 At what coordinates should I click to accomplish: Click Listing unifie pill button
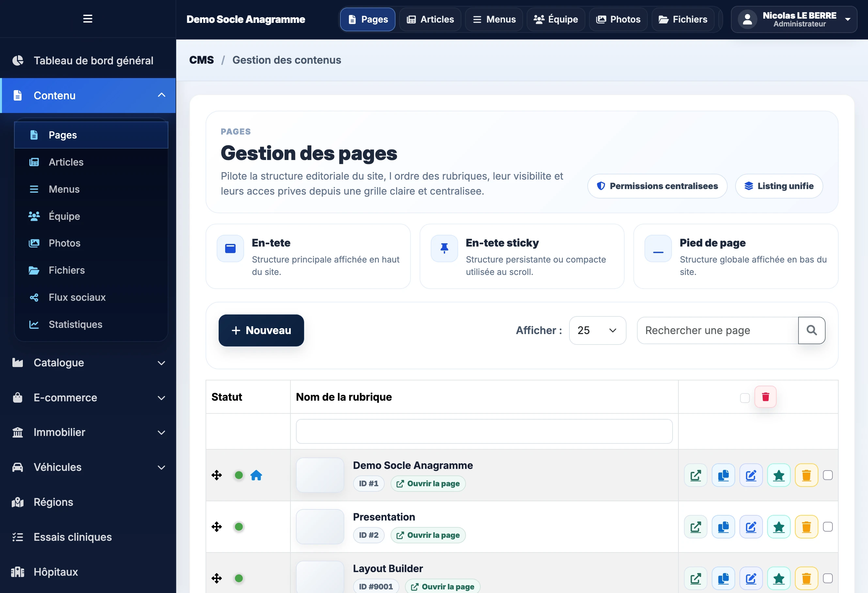(779, 186)
